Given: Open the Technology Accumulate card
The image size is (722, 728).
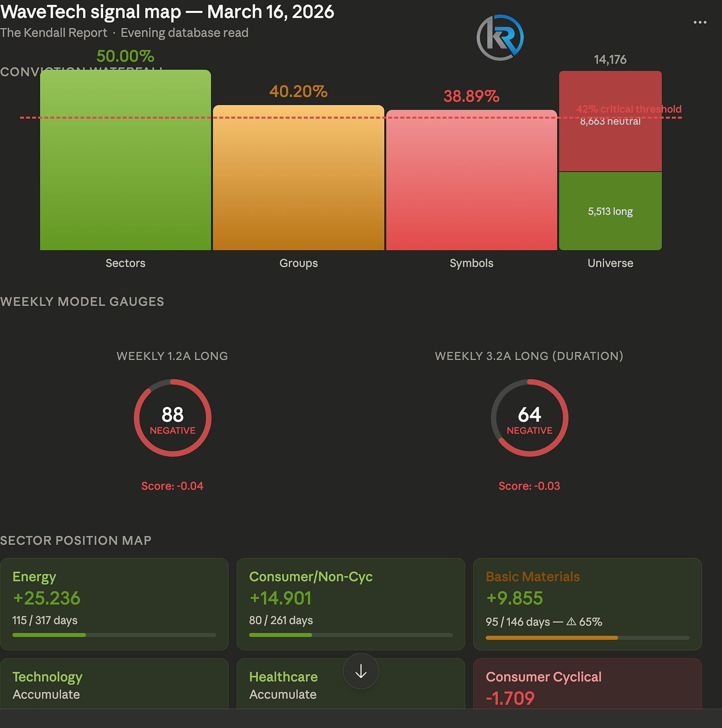Looking at the screenshot, I should pyautogui.click(x=114, y=684).
